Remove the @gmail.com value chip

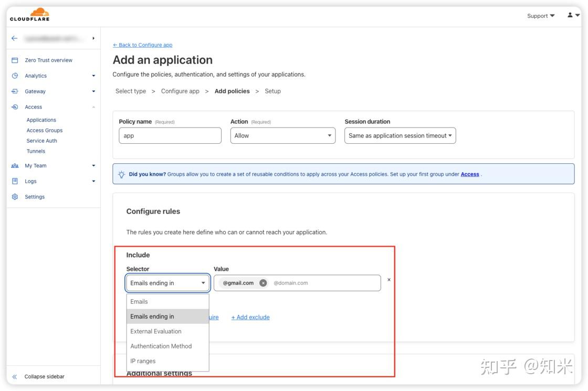(263, 283)
